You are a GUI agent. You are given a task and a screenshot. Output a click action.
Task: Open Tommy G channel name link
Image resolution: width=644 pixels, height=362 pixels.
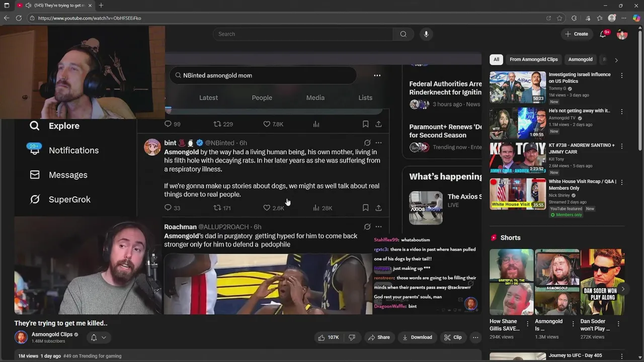click(x=557, y=88)
